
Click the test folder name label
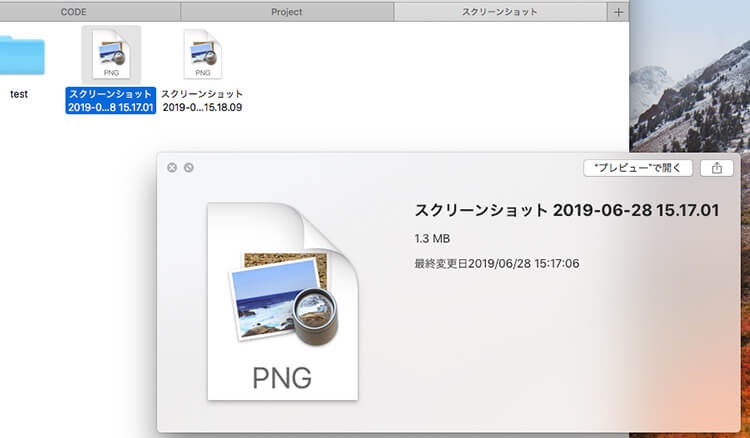18,94
